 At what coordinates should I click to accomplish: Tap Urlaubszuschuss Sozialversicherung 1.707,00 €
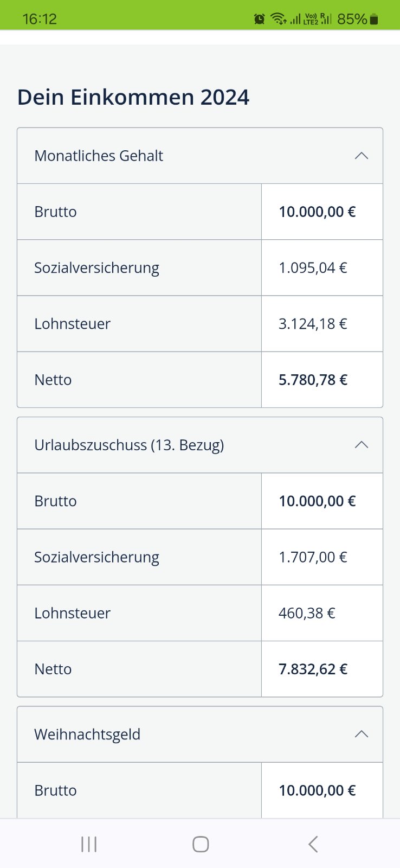click(313, 557)
